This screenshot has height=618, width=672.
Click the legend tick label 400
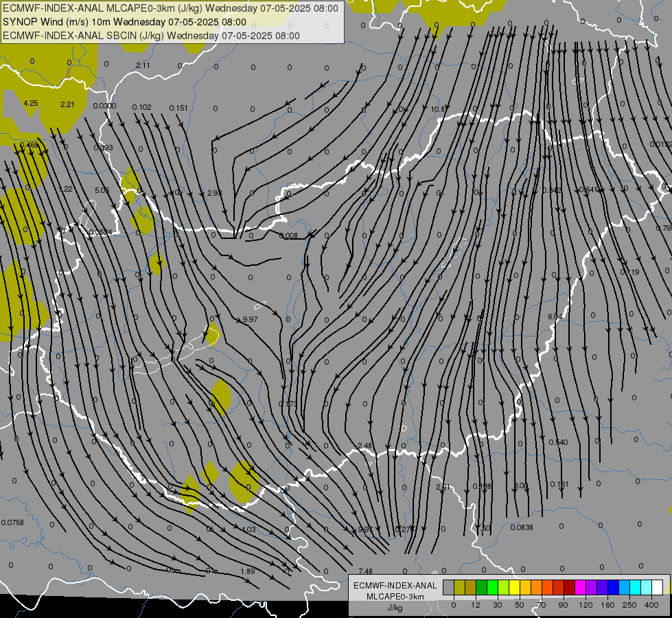coord(651,605)
